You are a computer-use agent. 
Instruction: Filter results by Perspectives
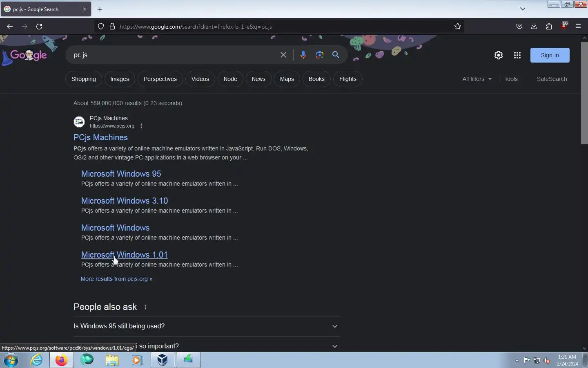pyautogui.click(x=160, y=79)
